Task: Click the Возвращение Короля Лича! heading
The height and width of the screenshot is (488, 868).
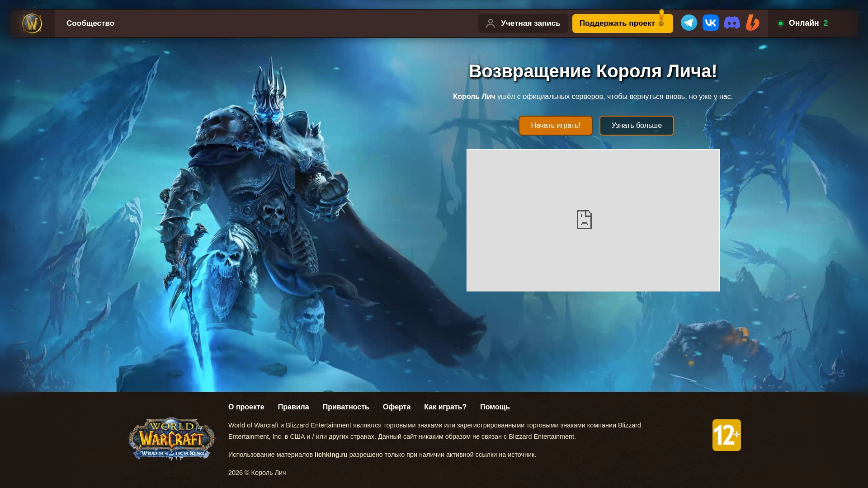Action: [593, 71]
